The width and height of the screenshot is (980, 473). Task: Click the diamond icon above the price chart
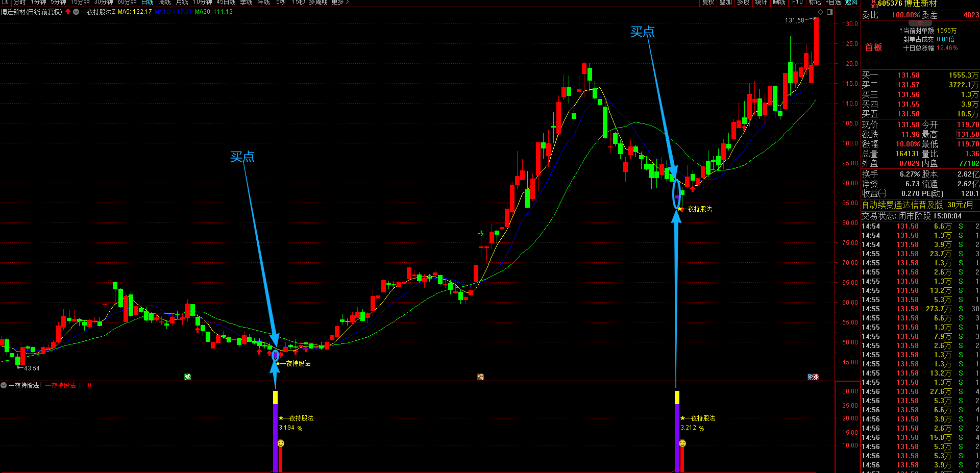pos(821,12)
